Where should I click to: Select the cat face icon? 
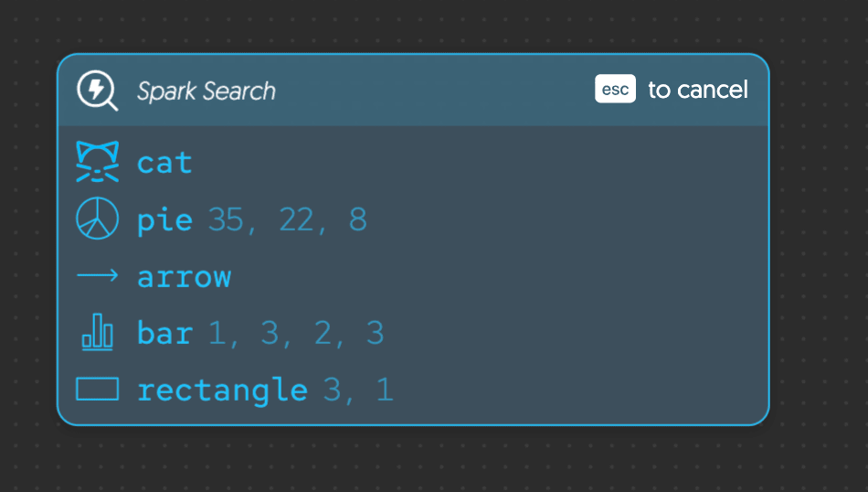[x=97, y=163]
